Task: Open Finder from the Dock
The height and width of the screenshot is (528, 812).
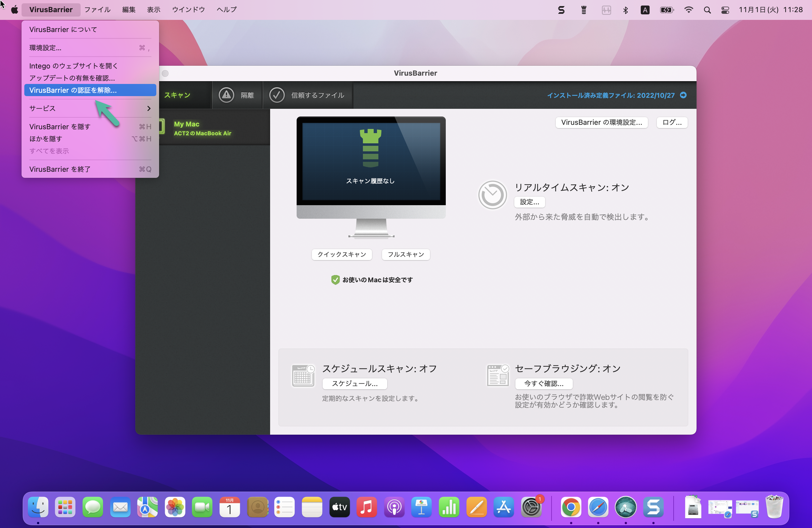Action: pyautogui.click(x=38, y=507)
